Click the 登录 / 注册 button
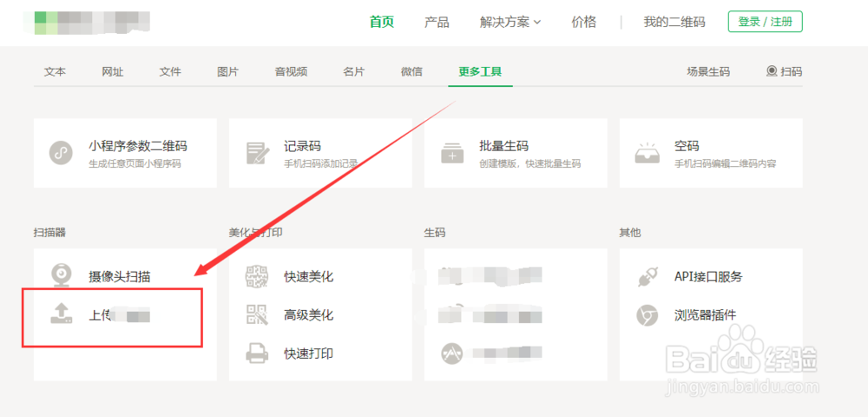 [x=765, y=22]
